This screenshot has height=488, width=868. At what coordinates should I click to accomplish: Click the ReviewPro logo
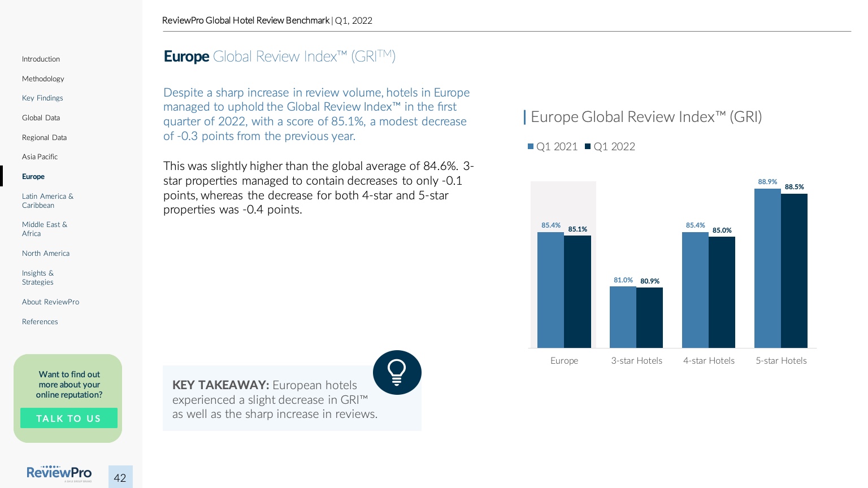click(59, 473)
